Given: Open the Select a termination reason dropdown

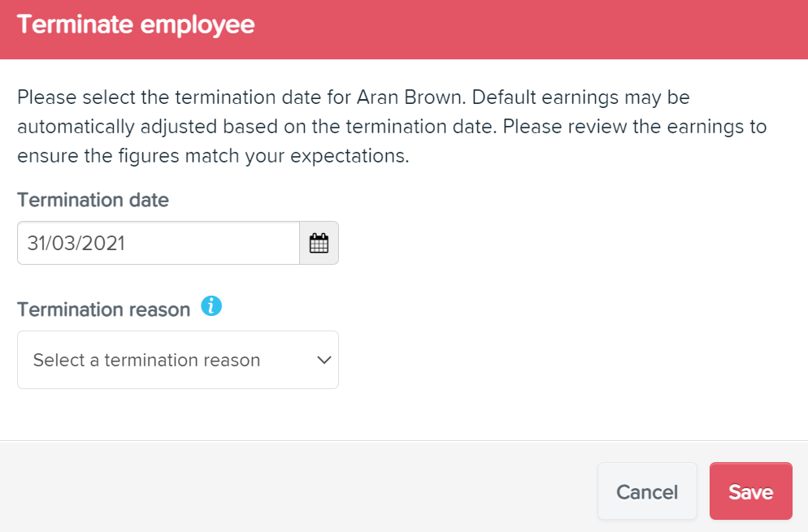Looking at the screenshot, I should point(178,360).
